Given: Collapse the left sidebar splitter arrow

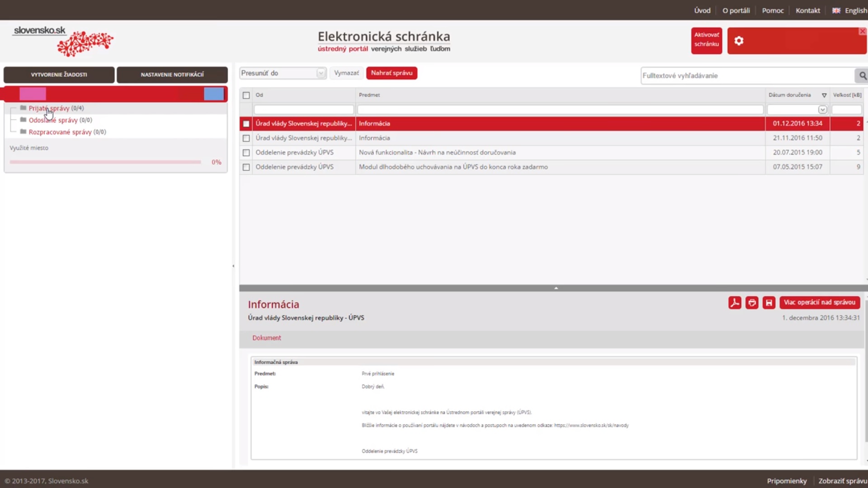Looking at the screenshot, I should [233, 266].
